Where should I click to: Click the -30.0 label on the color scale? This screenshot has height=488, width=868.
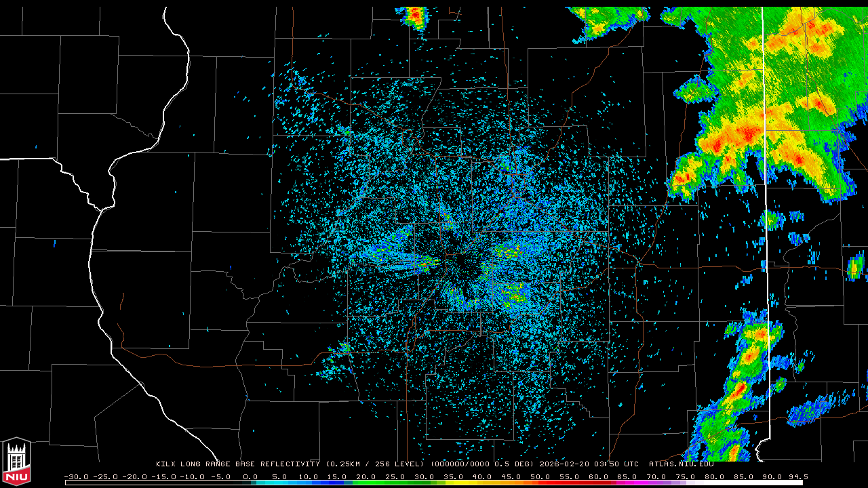(x=75, y=477)
